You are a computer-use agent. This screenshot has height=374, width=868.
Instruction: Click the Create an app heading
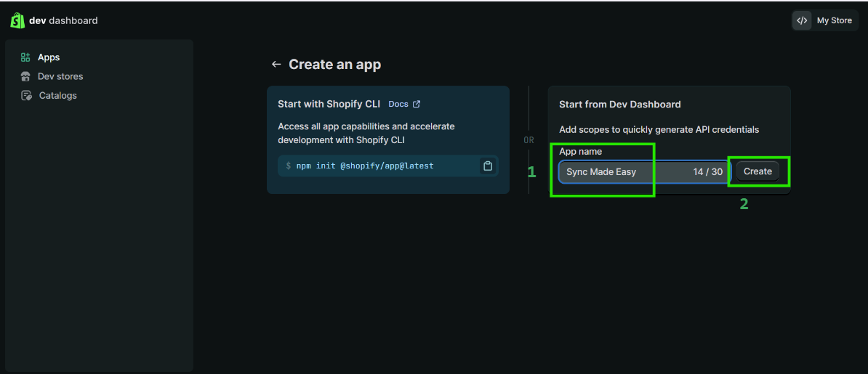(335, 64)
